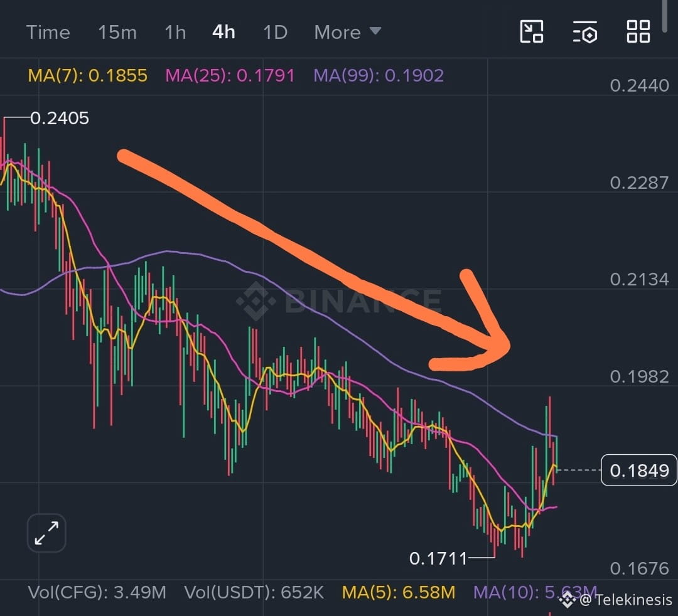The width and height of the screenshot is (678, 616).
Task: Click the Vol(USDT): 652K label
Action: point(254,592)
